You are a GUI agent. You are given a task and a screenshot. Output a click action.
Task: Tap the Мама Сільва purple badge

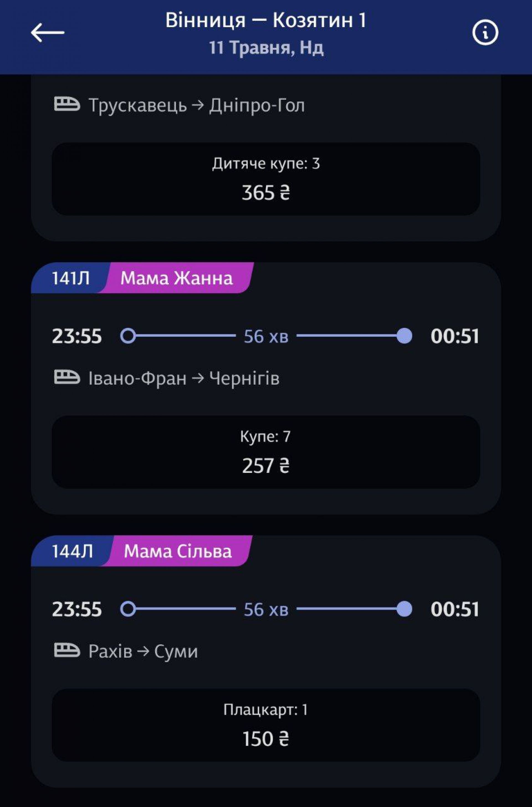coord(178,551)
